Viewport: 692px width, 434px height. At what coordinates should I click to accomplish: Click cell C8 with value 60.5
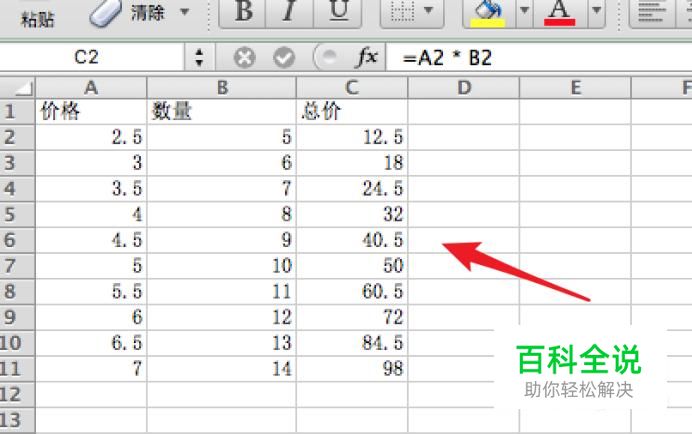(x=352, y=291)
